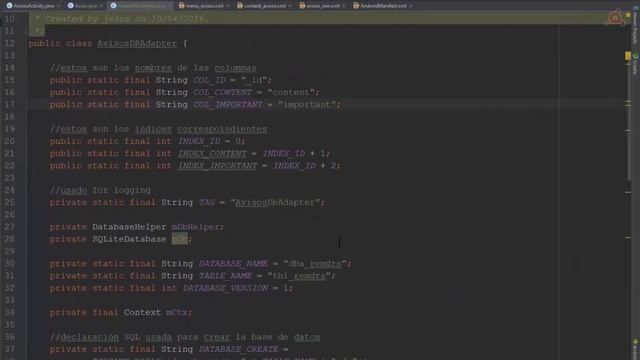
Task: Switch to the avisos_row.xml tab
Action: pyautogui.click(x=323, y=6)
